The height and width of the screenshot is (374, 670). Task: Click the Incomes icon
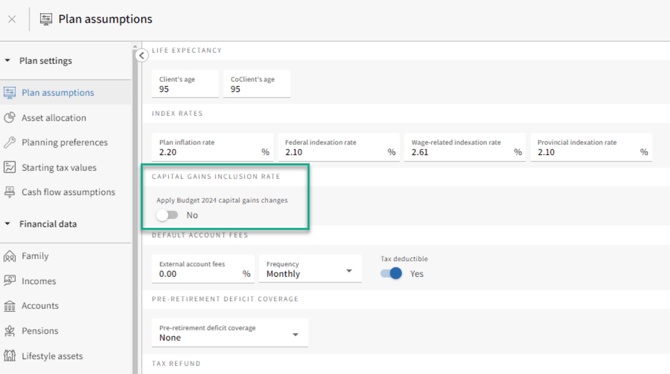coord(10,281)
